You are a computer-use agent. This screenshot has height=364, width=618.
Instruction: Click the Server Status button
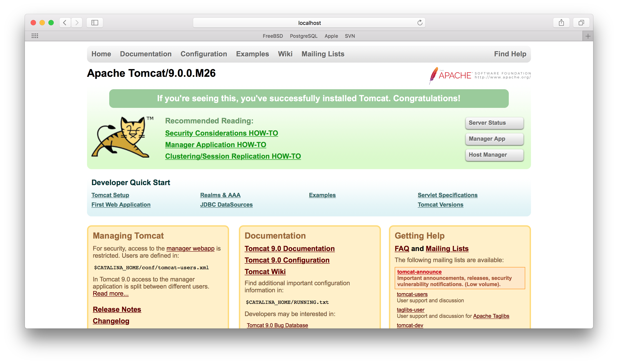tap(494, 123)
